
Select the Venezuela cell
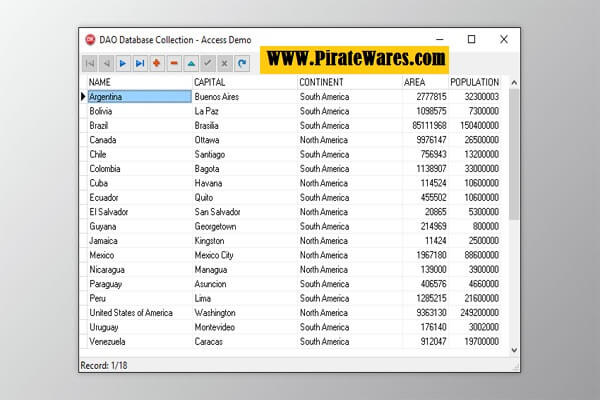140,342
